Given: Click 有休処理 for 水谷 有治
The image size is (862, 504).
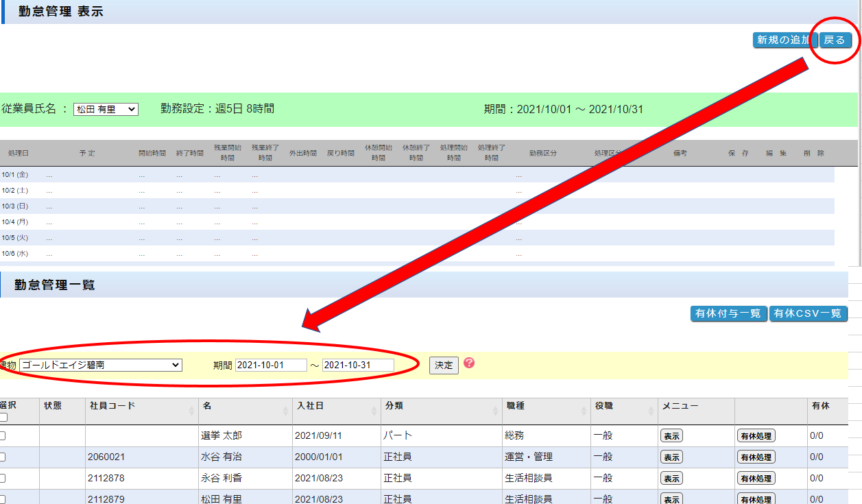Looking at the screenshot, I should tap(756, 457).
